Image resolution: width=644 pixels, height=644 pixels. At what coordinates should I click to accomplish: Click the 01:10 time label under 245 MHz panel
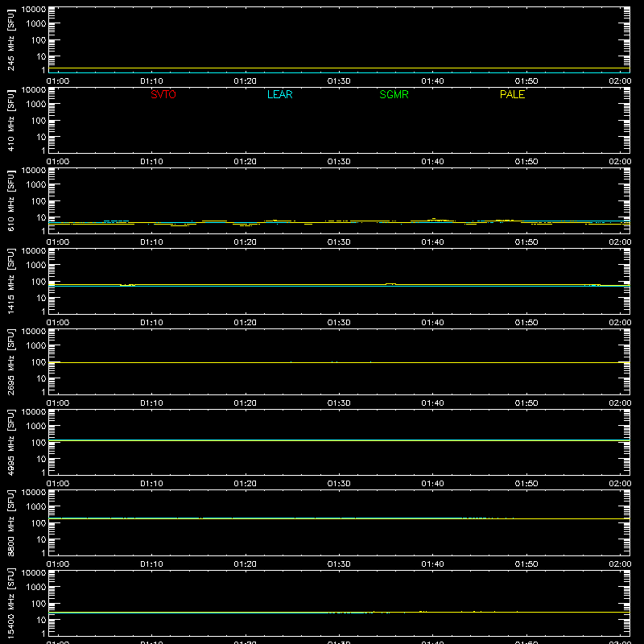click(151, 81)
